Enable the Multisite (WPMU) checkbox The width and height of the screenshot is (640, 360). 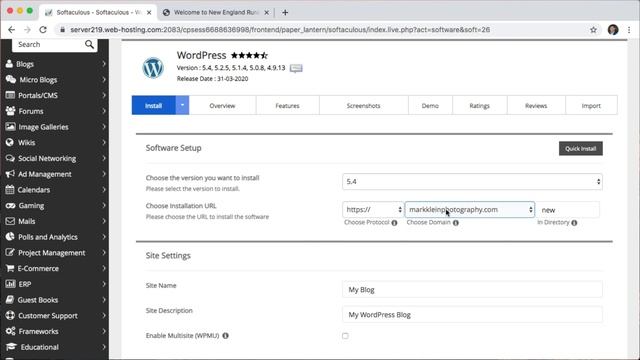point(345,336)
